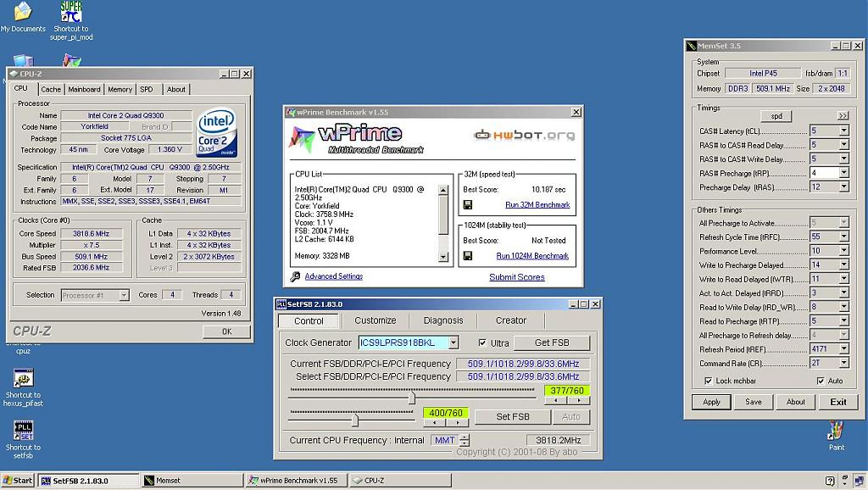The height and width of the screenshot is (490, 868).
Task: Open Creator tab in SetFSB
Action: (511, 320)
